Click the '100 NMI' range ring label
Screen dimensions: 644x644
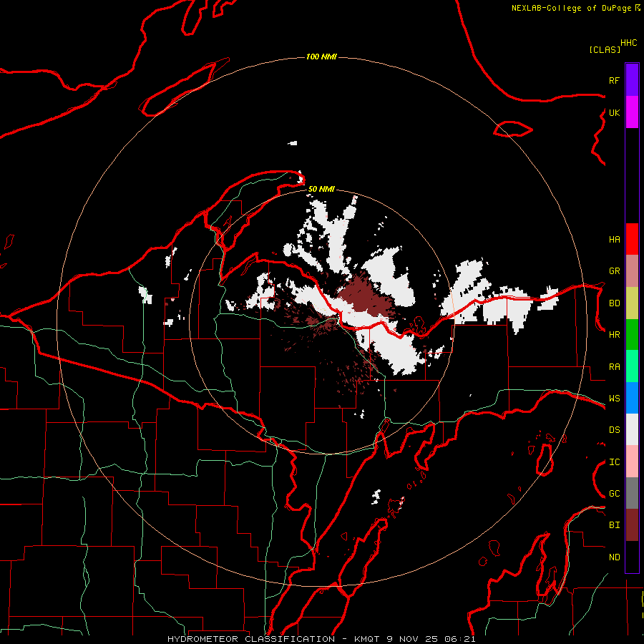click(321, 57)
